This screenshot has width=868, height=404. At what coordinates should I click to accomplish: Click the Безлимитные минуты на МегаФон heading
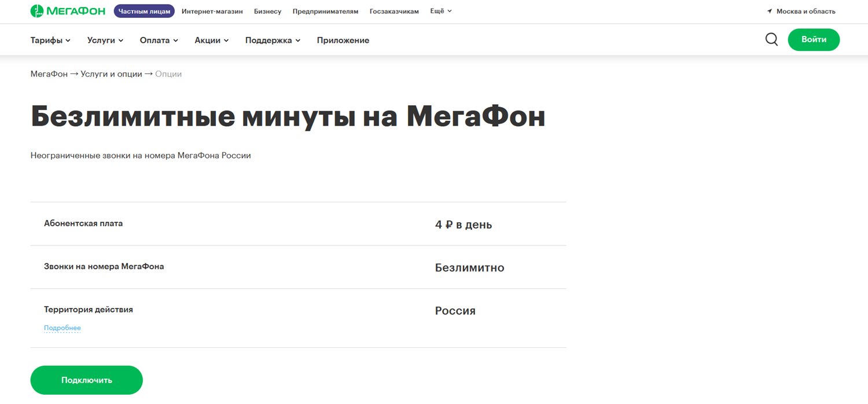pos(288,116)
